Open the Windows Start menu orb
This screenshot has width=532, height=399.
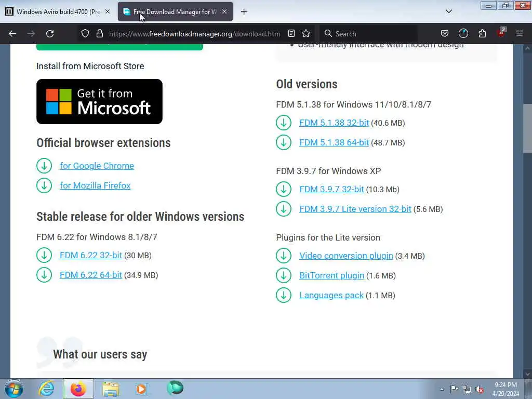point(14,389)
